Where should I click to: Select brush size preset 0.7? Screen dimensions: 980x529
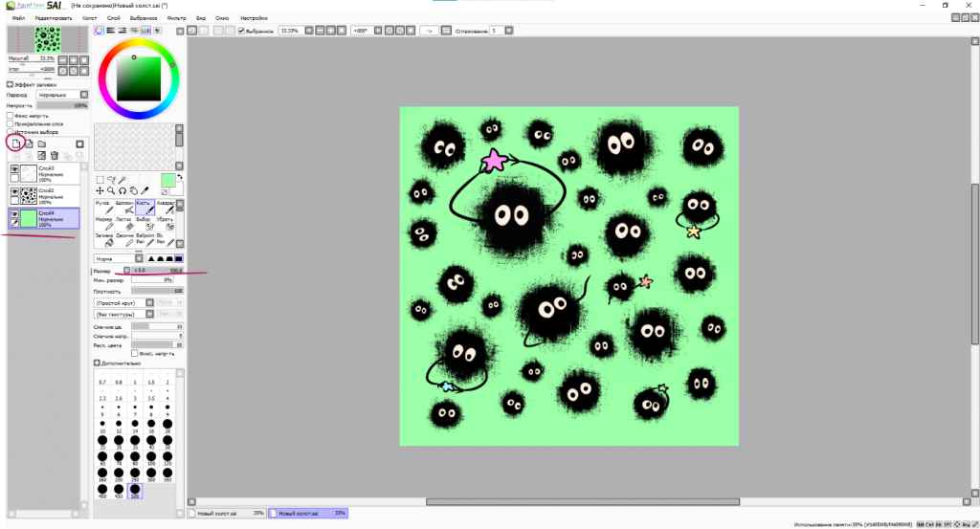[102, 378]
